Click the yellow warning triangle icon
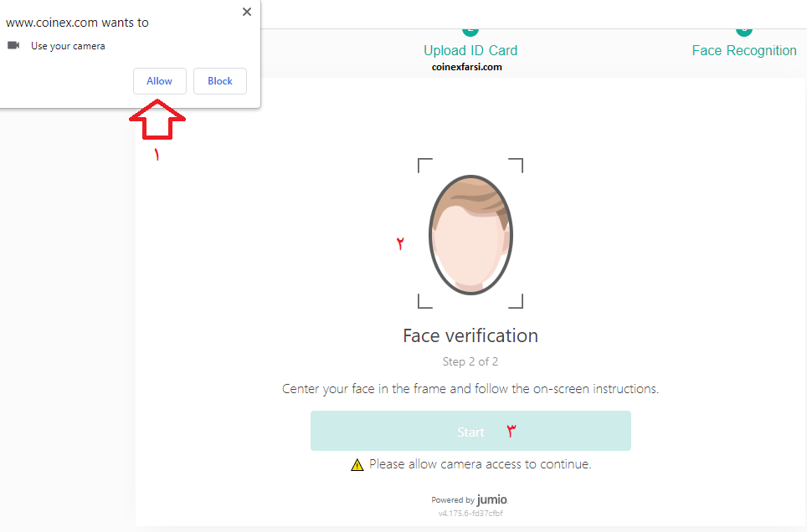Screen dimensions: 807x532 click(357, 465)
